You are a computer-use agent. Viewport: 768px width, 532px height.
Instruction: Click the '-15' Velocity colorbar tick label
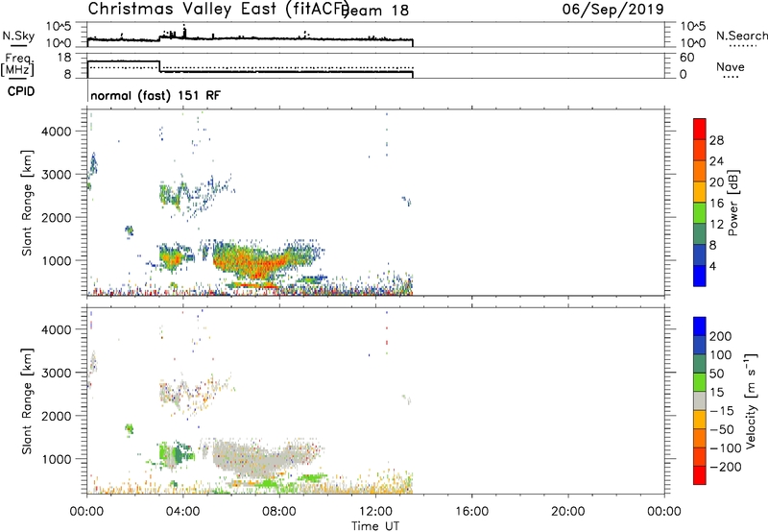[722, 410]
